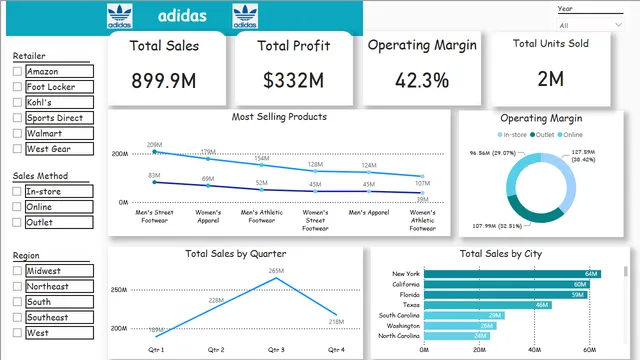Tick the Kohl's retailer checkbox
640x360 pixels.
coord(17,102)
